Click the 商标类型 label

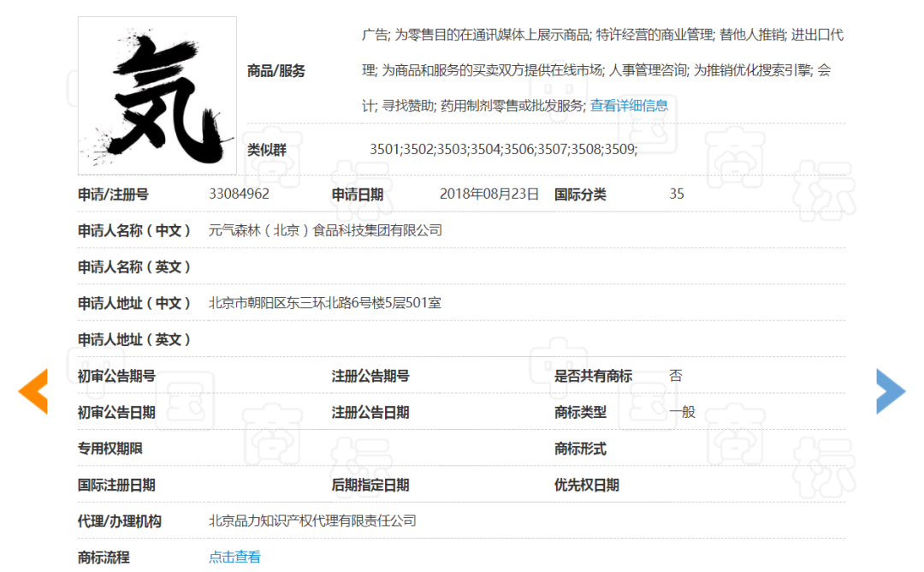coord(580,413)
